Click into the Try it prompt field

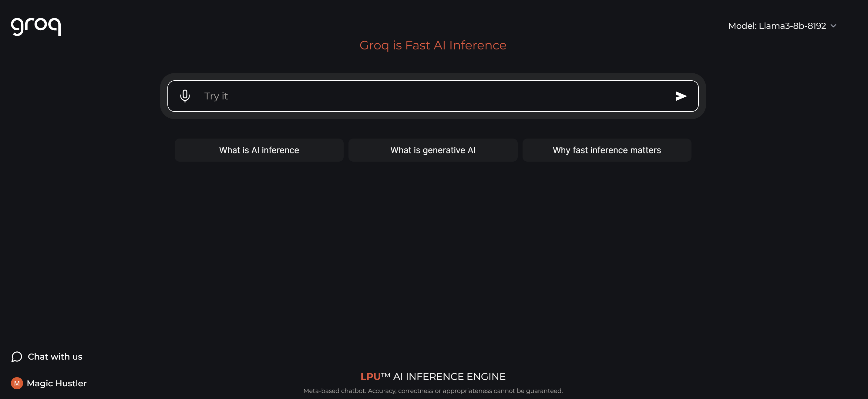pyautogui.click(x=431, y=96)
